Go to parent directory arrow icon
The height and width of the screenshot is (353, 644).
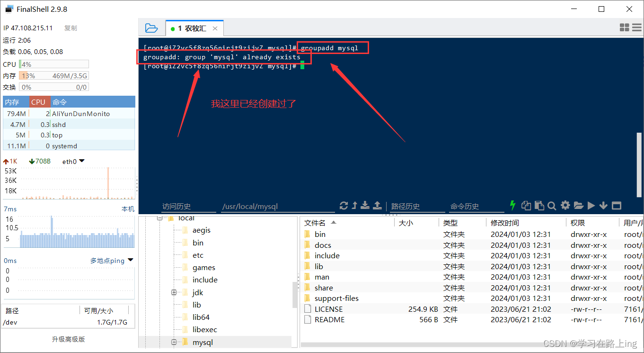point(354,205)
